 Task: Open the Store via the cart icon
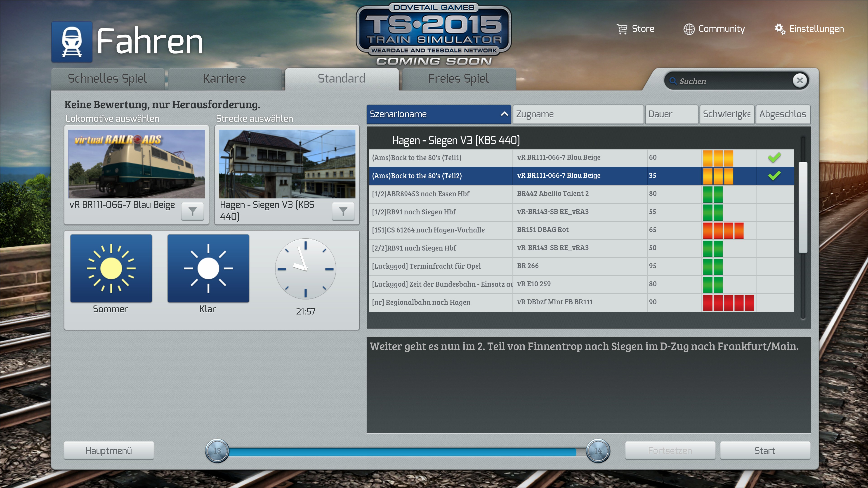[622, 29]
